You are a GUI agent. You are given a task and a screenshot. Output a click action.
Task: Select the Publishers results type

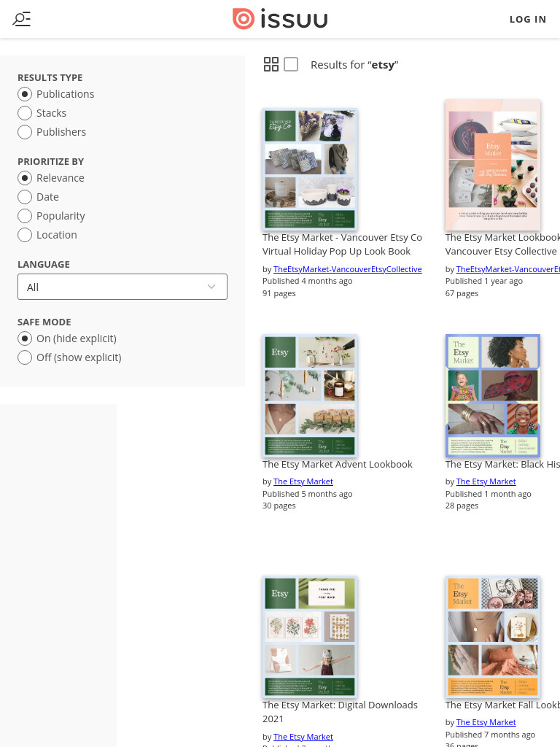[25, 132]
